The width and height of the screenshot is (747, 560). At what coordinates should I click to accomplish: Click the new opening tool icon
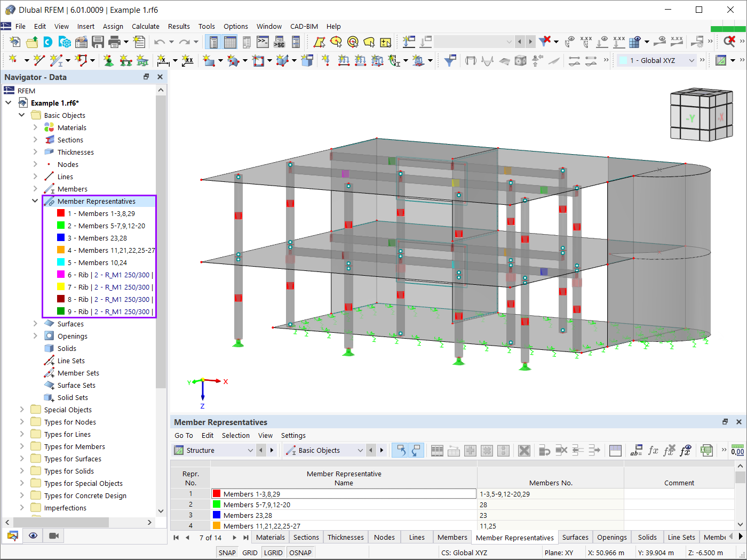258,60
